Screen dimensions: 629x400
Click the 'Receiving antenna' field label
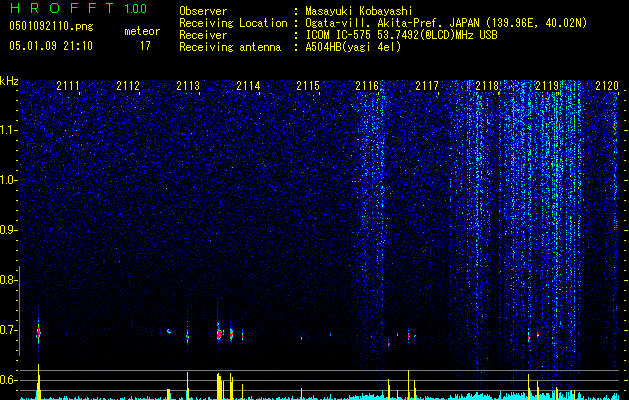tap(230, 47)
